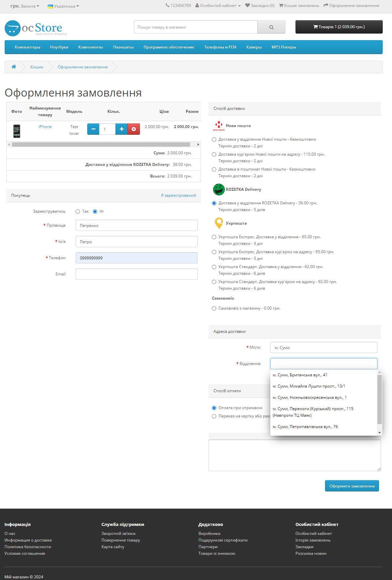The image size is (392, 580).
Task: Select Оплата при отриманні payment
Action: [214, 408]
